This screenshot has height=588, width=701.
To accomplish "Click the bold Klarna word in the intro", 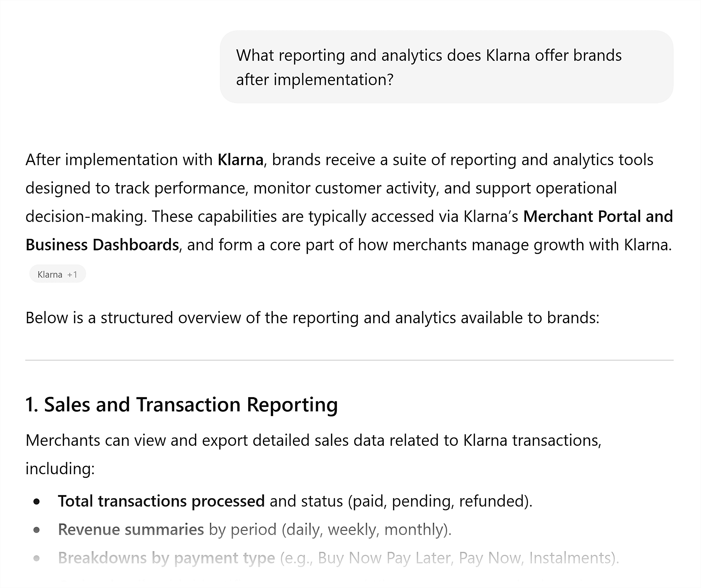I will [240, 160].
